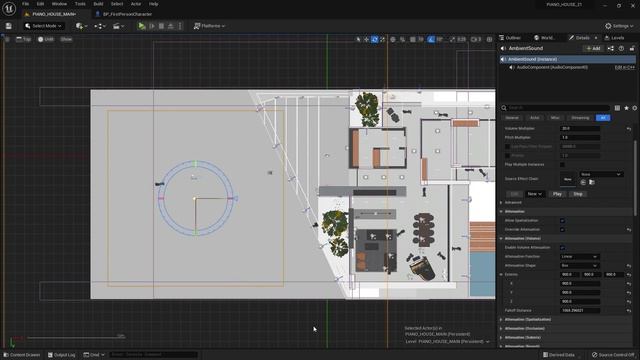The width and height of the screenshot is (640, 360).
Task: Open the Blueprints toolbar dropdown icon
Action: click(x=100, y=26)
